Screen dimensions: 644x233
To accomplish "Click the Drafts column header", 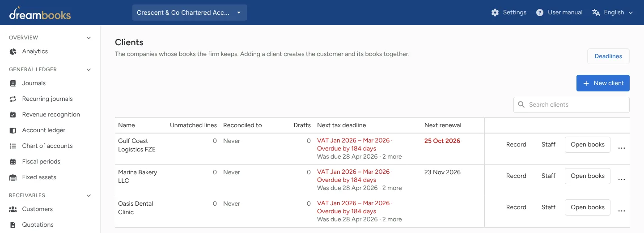I will 302,125.
